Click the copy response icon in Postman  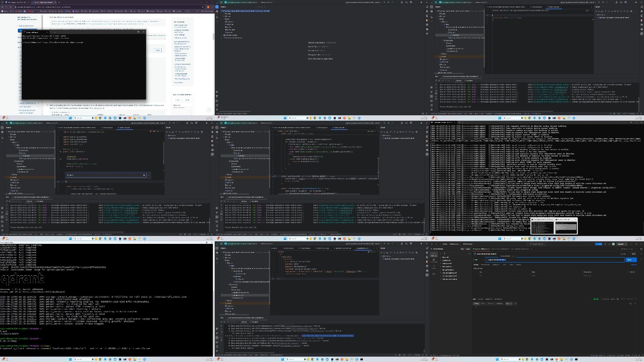pos(631,304)
